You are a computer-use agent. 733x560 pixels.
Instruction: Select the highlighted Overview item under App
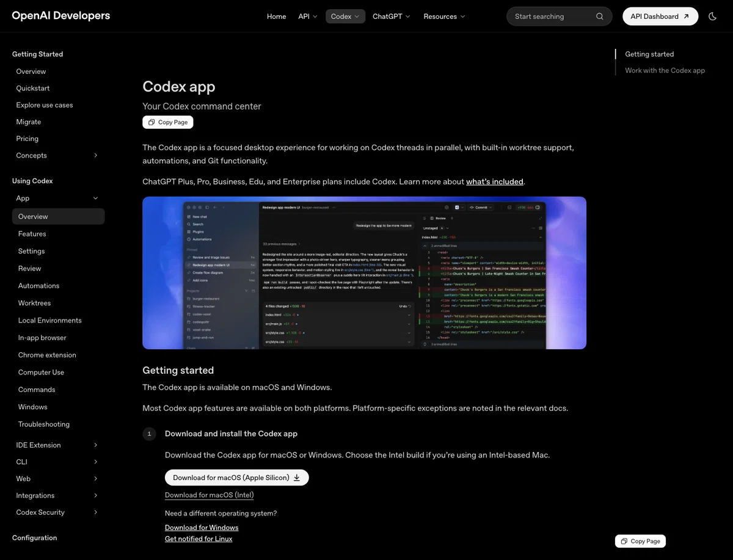[x=58, y=216]
